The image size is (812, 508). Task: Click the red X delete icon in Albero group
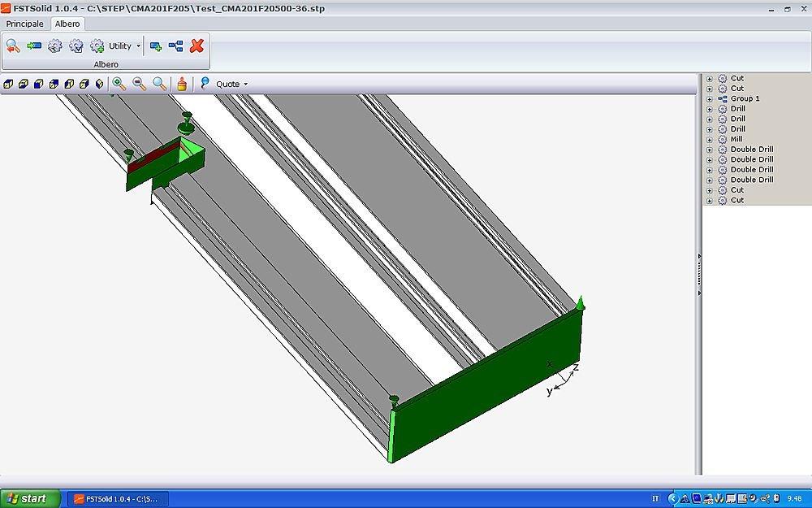click(197, 46)
